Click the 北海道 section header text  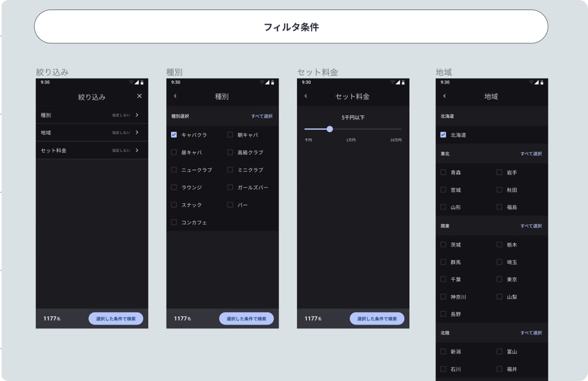(447, 117)
